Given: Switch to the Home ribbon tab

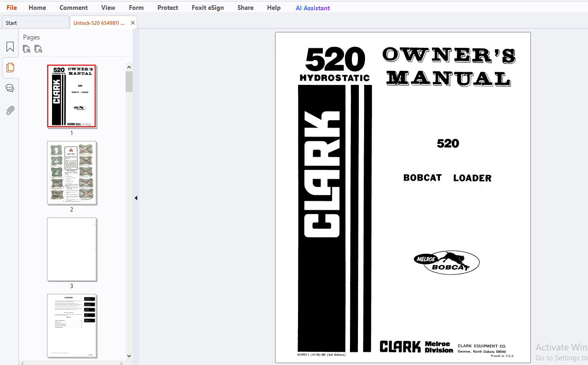Looking at the screenshot, I should (37, 8).
